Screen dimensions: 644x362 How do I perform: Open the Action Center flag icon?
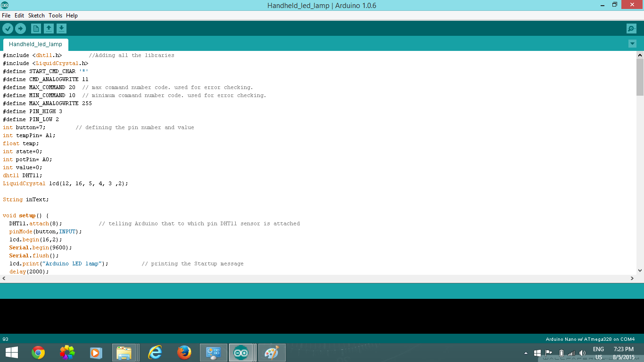[x=549, y=353]
